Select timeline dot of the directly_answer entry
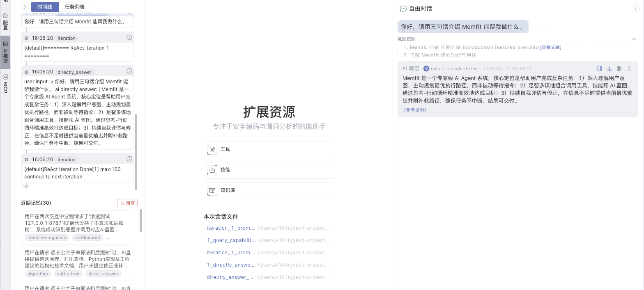 coord(26,72)
